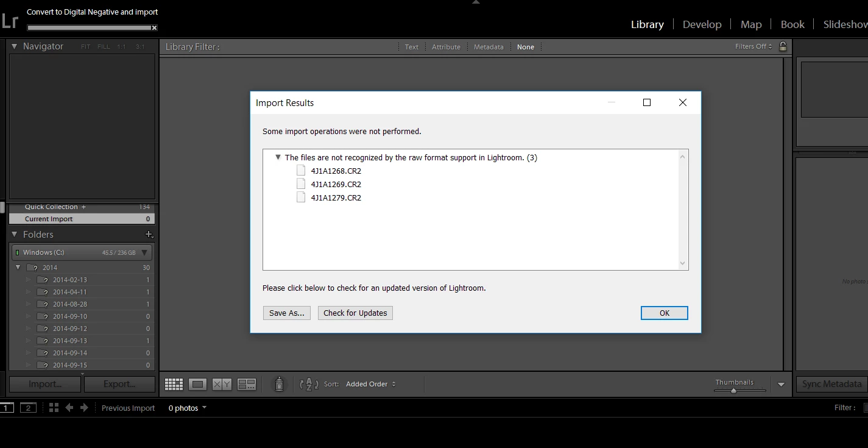This screenshot has height=448, width=868.
Task: Show top panel with the triangle
Action: (x=476, y=2)
